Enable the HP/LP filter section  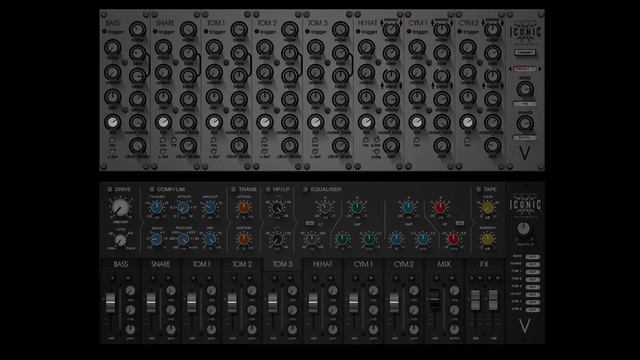pyautogui.click(x=268, y=189)
